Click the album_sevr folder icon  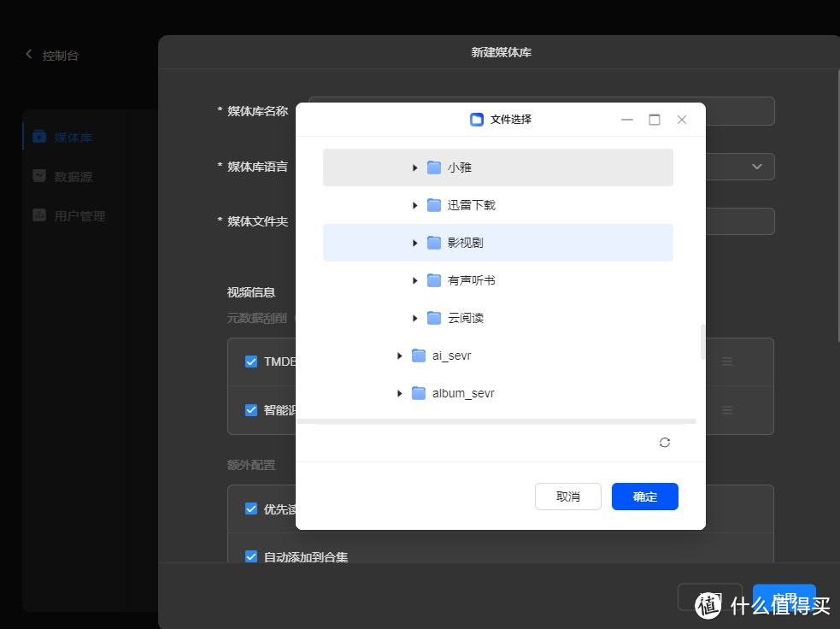click(x=419, y=393)
